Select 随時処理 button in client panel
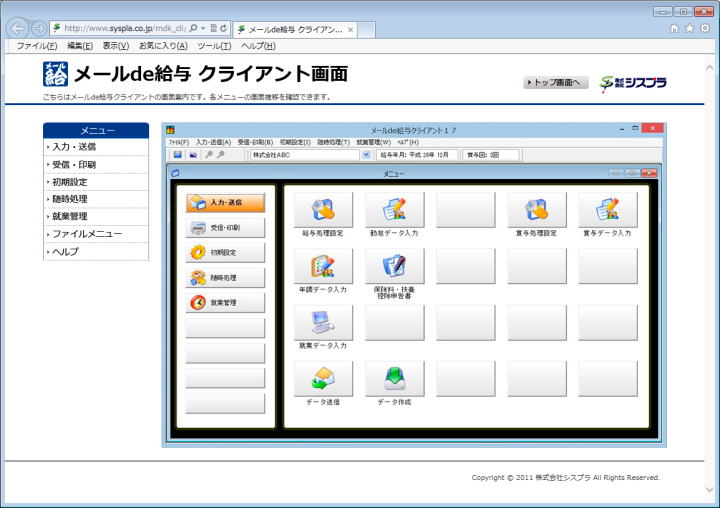The height and width of the screenshot is (508, 720). pos(225,278)
